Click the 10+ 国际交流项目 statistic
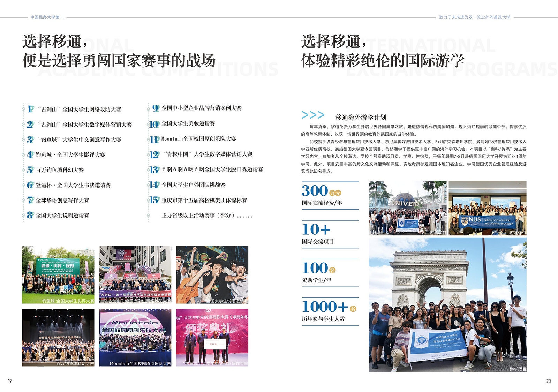 (x=330, y=234)
